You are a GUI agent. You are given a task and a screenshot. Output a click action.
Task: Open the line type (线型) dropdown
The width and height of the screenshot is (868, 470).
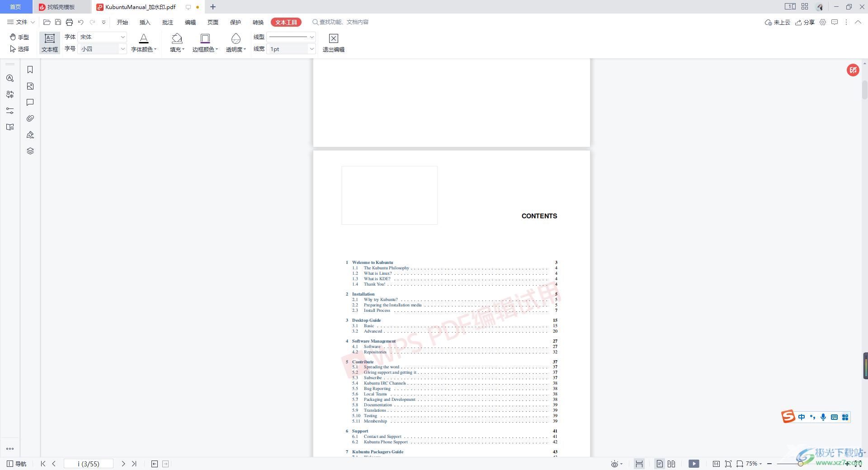point(291,37)
